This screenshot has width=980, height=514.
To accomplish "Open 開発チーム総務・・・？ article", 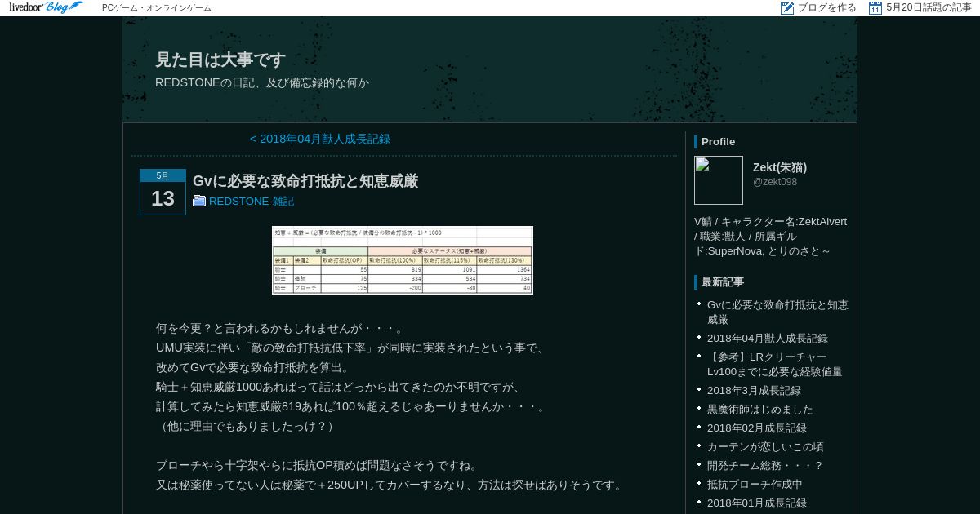I will pos(765,465).
